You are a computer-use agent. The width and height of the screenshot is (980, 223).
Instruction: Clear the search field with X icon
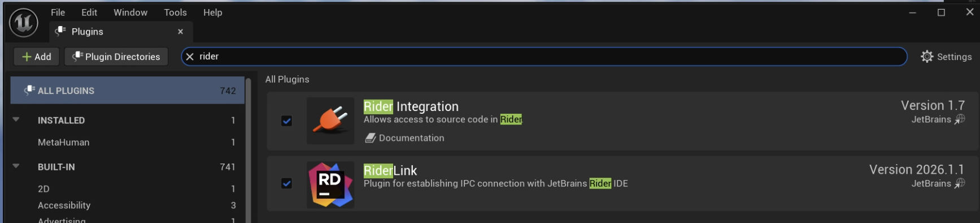pyautogui.click(x=190, y=57)
